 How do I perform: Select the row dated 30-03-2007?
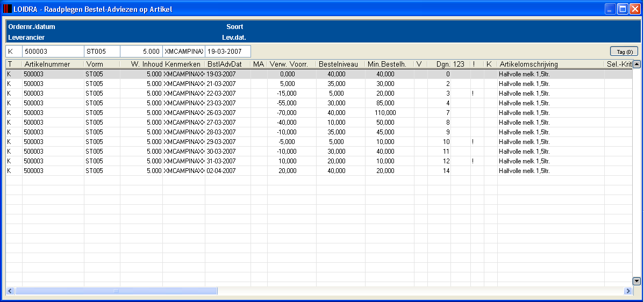[319, 152]
